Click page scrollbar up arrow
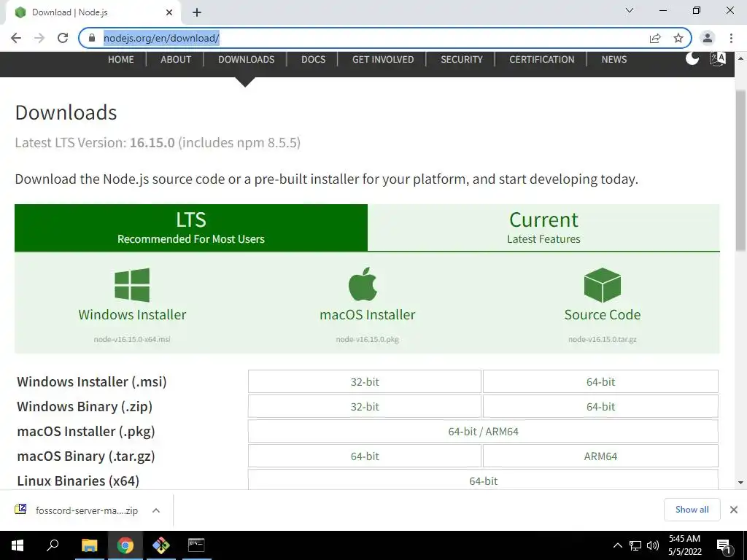The height and width of the screenshot is (560, 747). pyautogui.click(x=740, y=58)
